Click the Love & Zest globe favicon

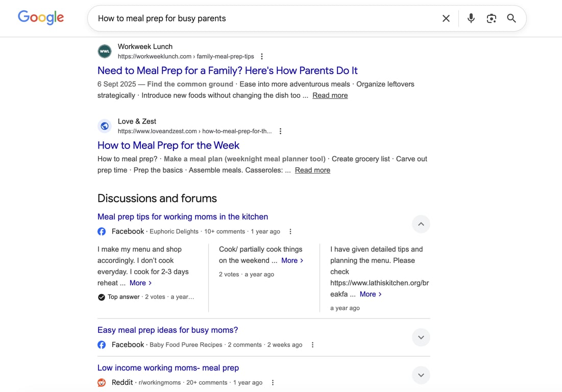point(104,126)
